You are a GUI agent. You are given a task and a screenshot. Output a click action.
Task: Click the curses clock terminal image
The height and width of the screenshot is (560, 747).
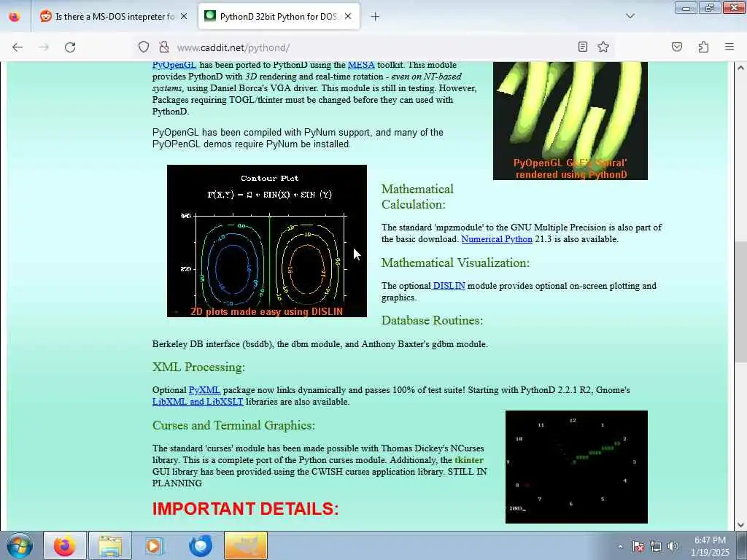coord(576,467)
